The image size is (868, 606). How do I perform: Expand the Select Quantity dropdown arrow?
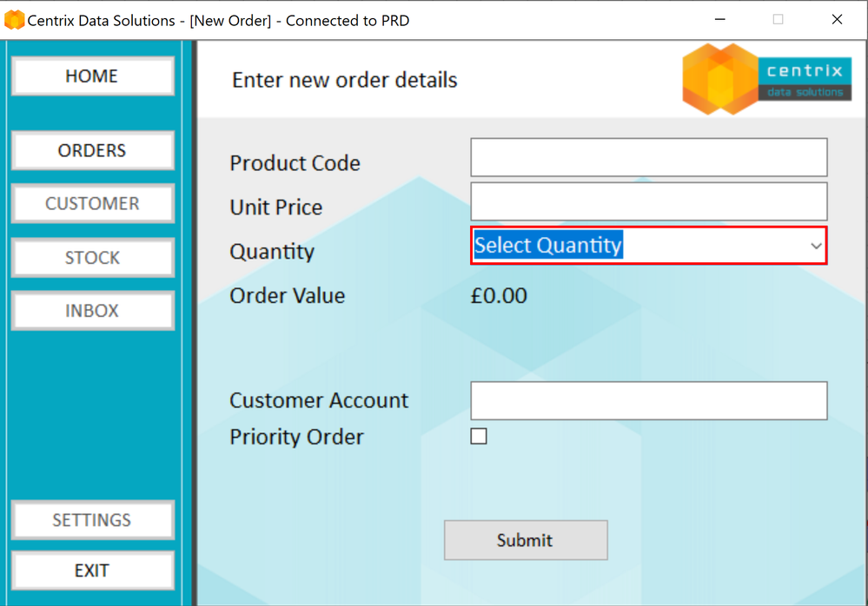816,247
